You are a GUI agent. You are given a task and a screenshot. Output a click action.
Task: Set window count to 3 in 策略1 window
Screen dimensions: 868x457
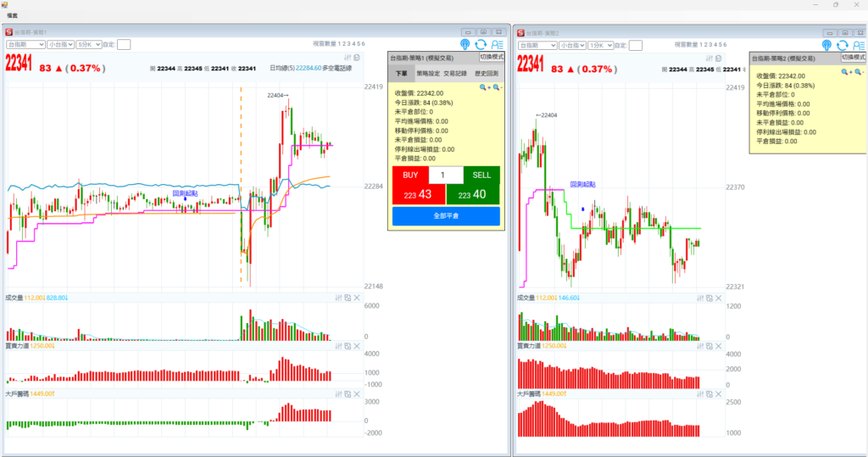349,44
